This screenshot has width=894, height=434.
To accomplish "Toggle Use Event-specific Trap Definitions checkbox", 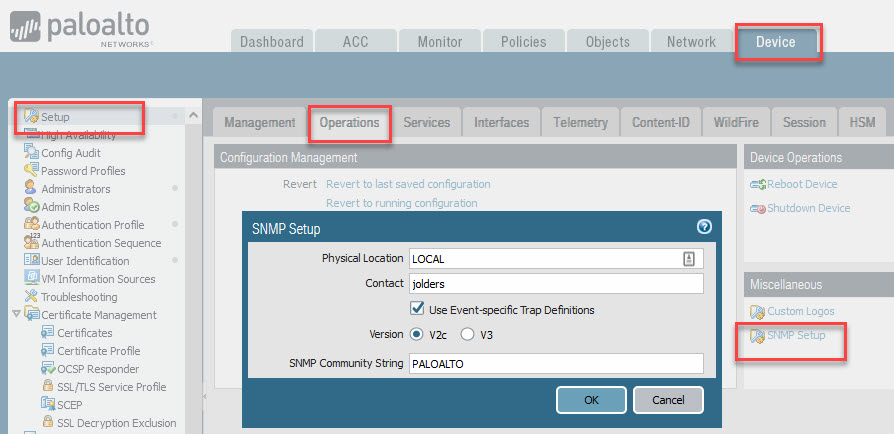I will click(418, 310).
